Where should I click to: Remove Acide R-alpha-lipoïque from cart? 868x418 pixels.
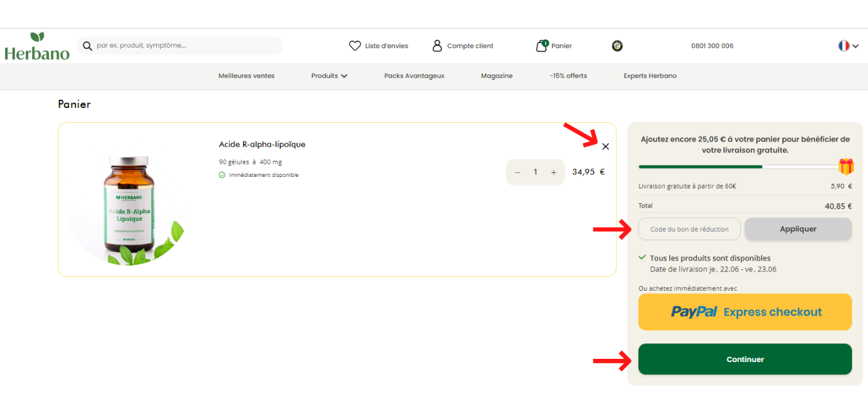[606, 147]
